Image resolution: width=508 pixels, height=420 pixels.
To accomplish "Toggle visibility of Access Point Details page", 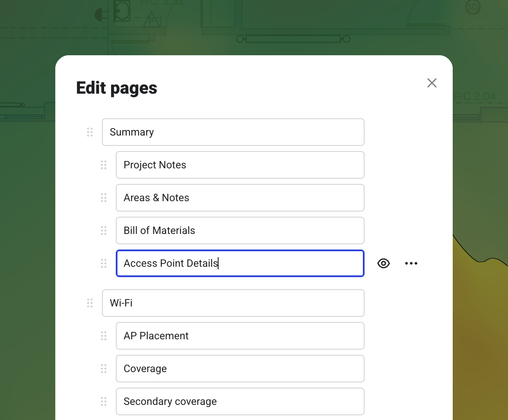I will coord(384,263).
